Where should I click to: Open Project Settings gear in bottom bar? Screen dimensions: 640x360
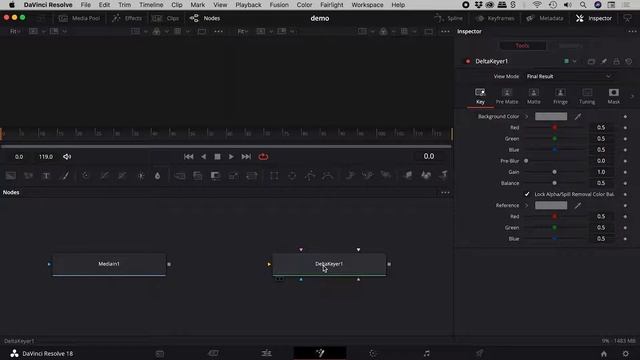[x=625, y=353]
